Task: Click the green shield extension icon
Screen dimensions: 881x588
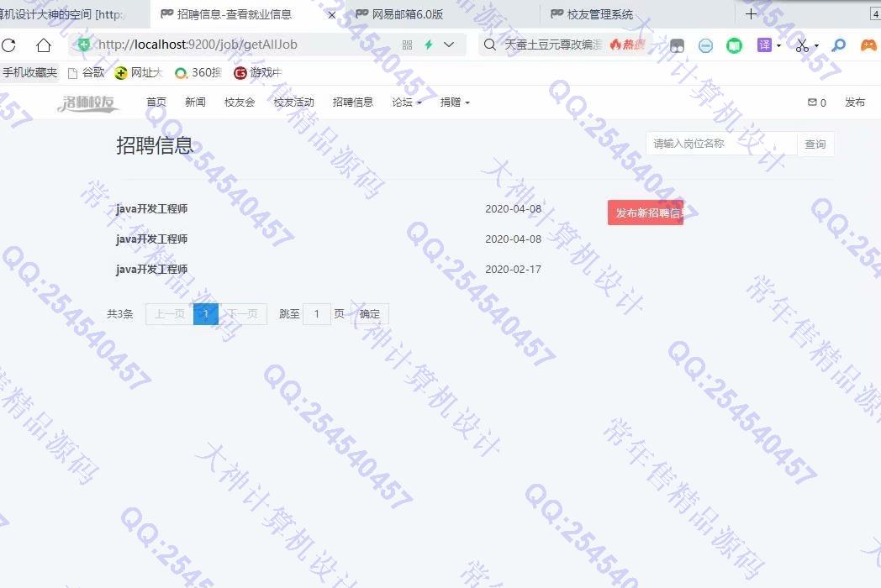Action: [x=735, y=45]
